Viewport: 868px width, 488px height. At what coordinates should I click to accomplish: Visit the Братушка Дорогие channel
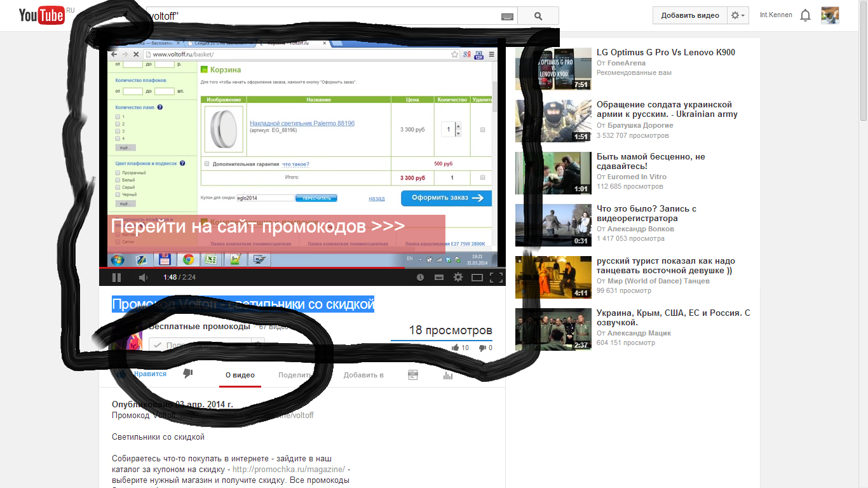640,125
